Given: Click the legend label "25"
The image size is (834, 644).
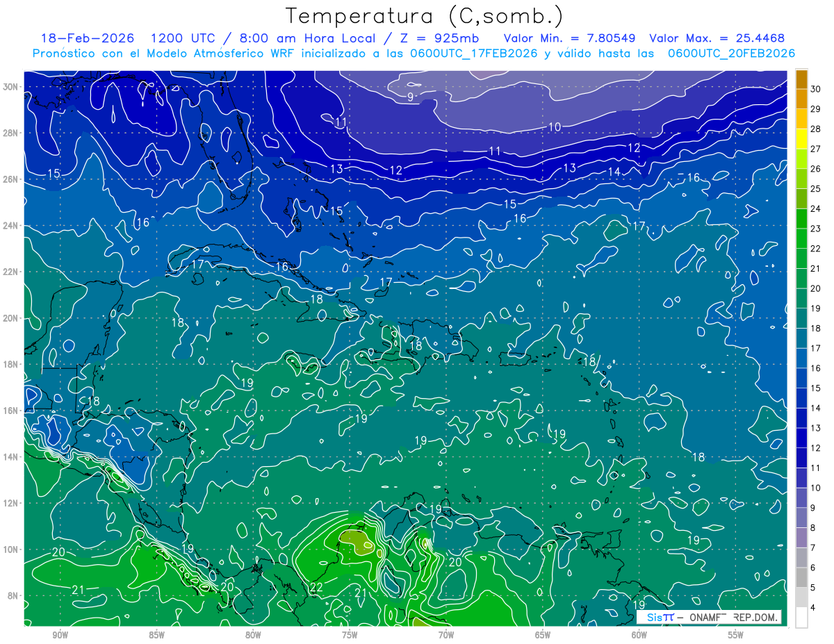Looking at the screenshot, I should pos(816,189).
